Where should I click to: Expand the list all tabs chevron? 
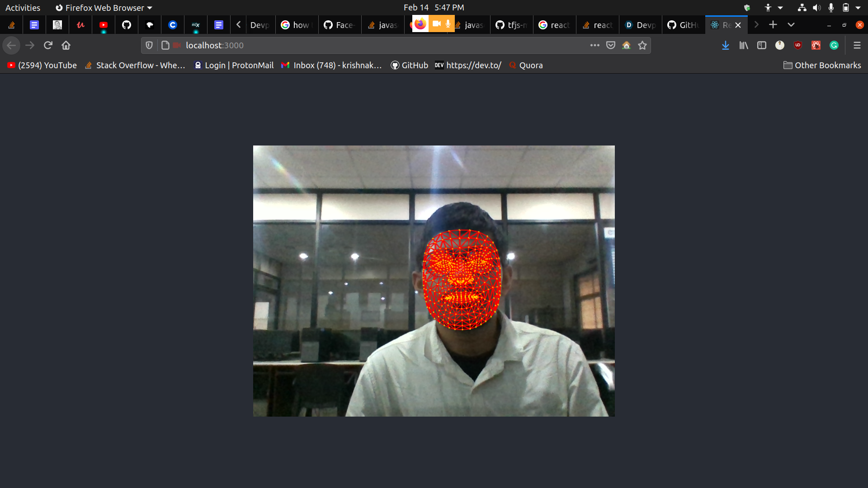coord(791,25)
